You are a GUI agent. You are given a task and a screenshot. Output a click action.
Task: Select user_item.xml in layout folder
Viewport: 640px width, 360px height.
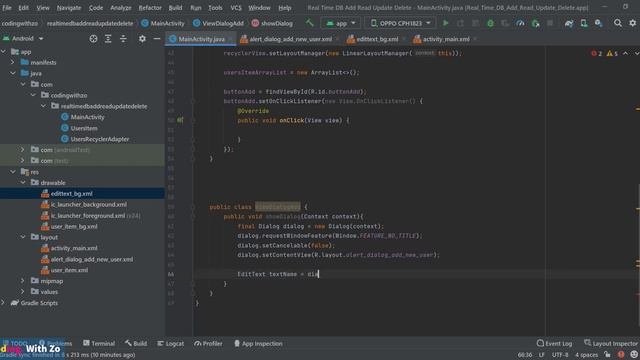point(69,270)
